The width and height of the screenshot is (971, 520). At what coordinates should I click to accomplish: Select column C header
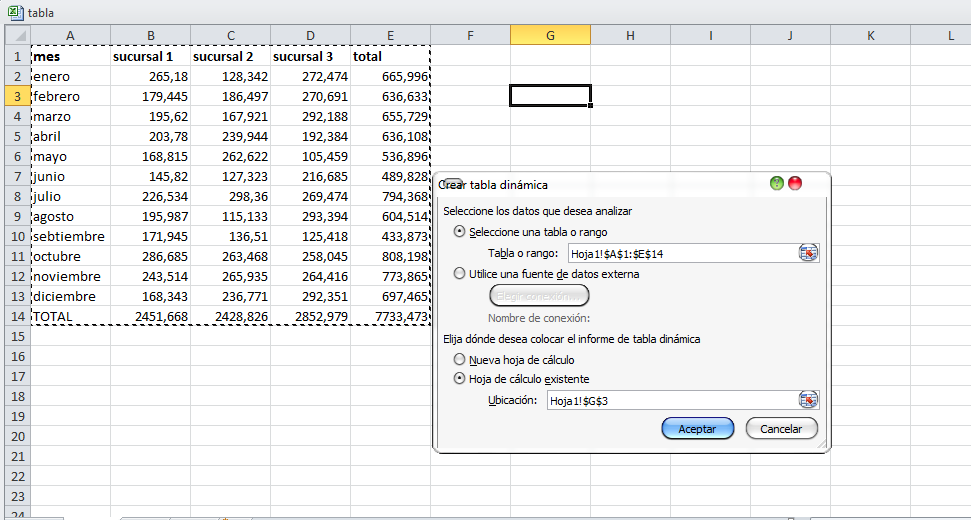tap(230, 36)
